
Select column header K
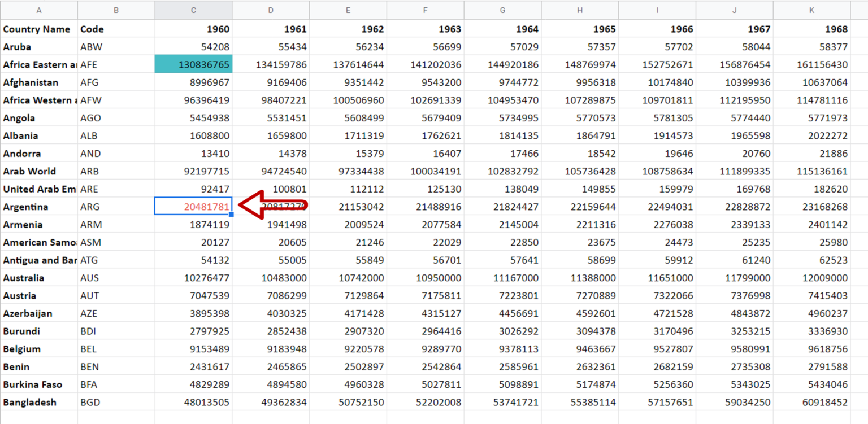tap(811, 10)
